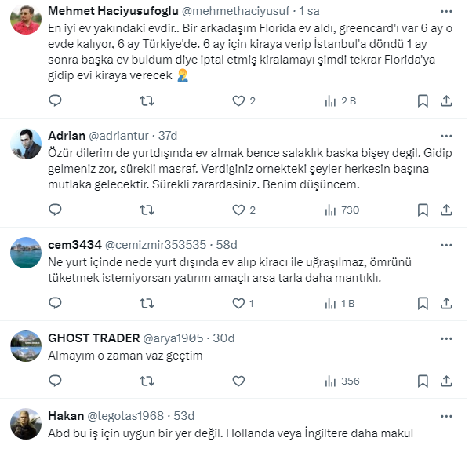Share Mehmet Haciyusufoglu's tweet
The height and width of the screenshot is (449, 476).
(x=446, y=100)
